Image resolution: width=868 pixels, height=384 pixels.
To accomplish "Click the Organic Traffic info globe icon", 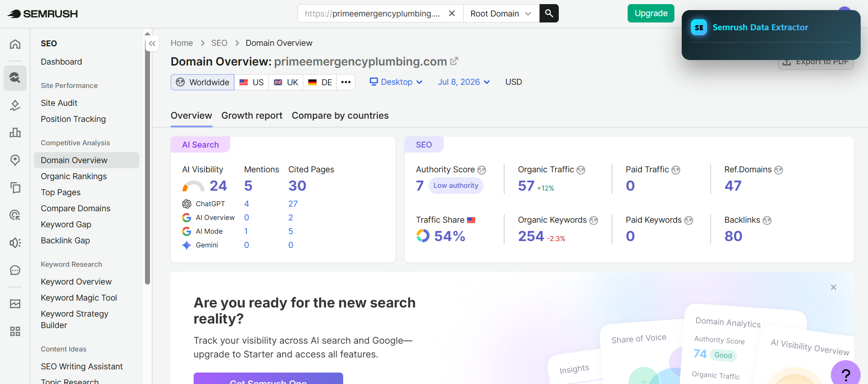I will tap(581, 170).
